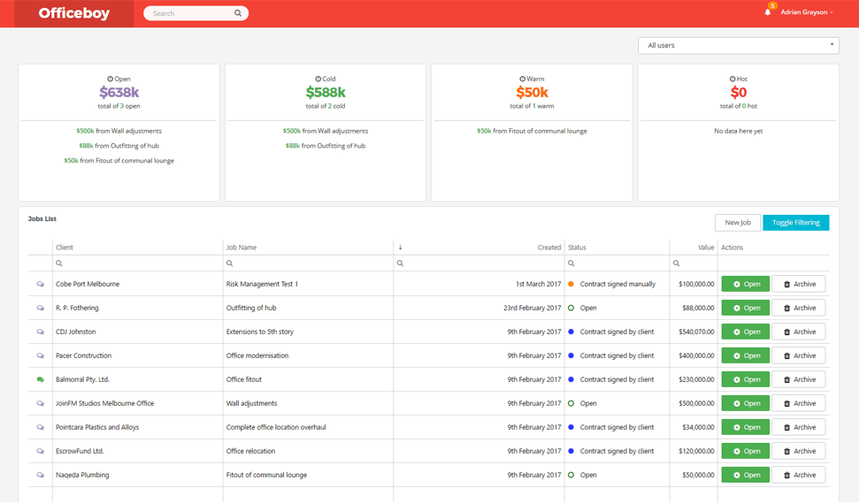Click the Created column sort arrow
The image size is (859, 504).
[401, 247]
